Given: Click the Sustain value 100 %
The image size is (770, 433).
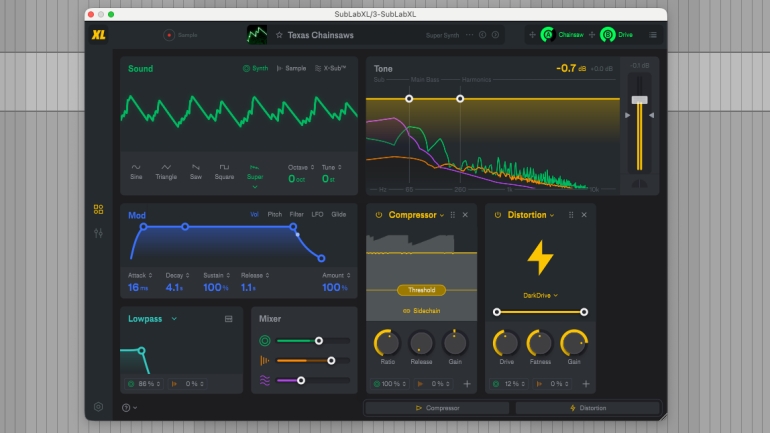Looking at the screenshot, I should (216, 288).
